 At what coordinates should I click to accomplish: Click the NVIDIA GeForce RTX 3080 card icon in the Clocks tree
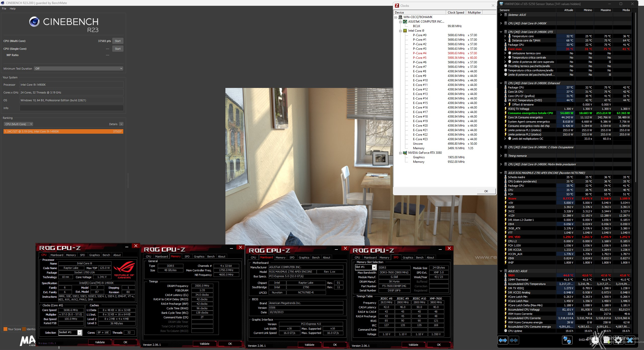pos(405,153)
